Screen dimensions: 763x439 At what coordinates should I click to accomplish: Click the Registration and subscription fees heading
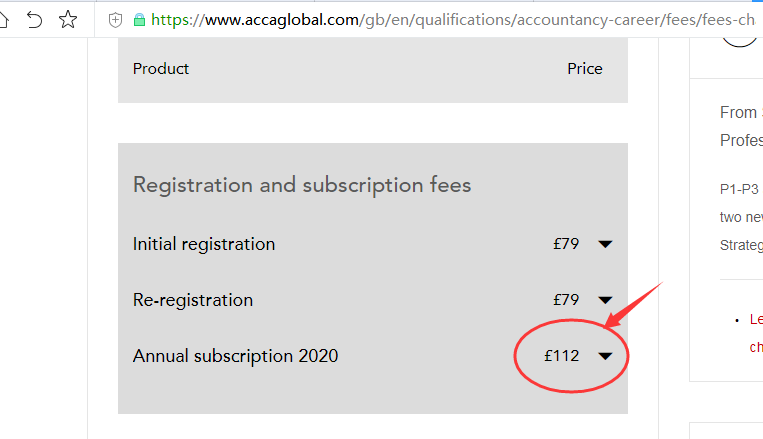point(301,185)
